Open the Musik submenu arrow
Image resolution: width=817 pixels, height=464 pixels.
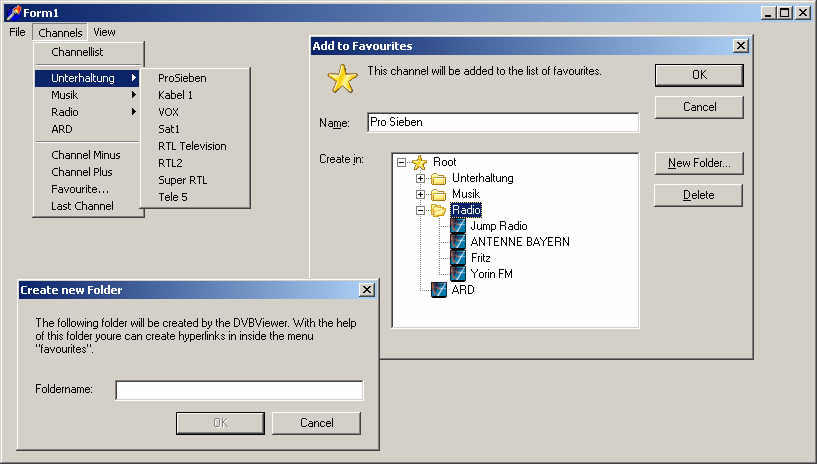133,95
